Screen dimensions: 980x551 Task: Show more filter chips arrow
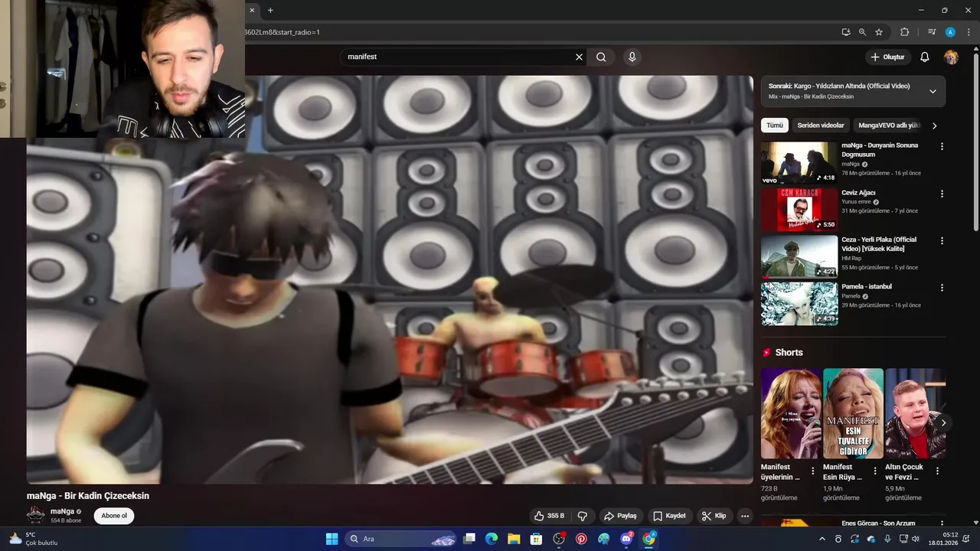click(x=934, y=126)
